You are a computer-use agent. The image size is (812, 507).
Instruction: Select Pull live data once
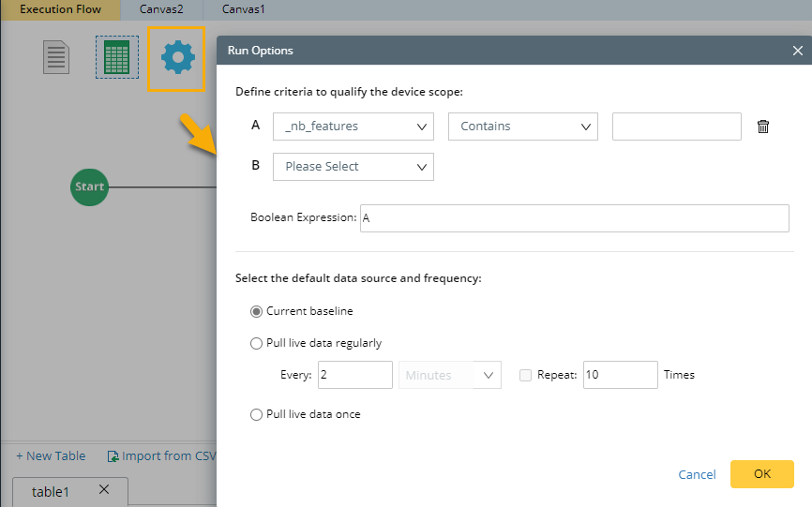click(257, 414)
